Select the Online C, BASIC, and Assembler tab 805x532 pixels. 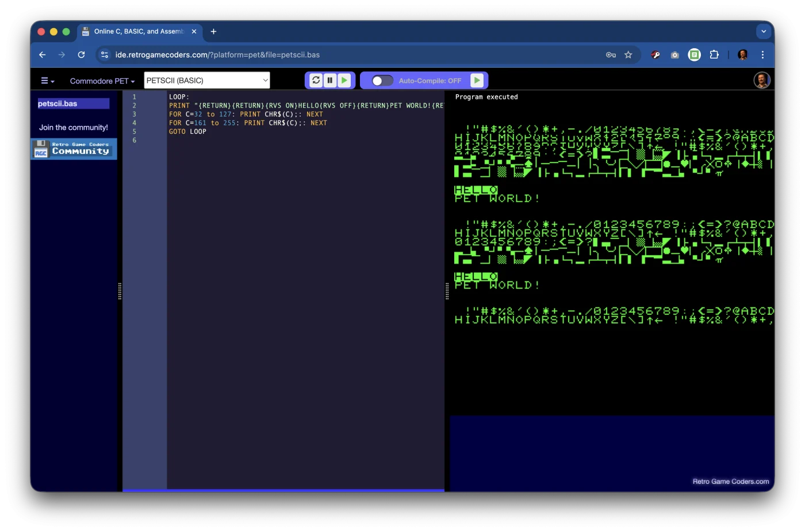pyautogui.click(x=139, y=32)
